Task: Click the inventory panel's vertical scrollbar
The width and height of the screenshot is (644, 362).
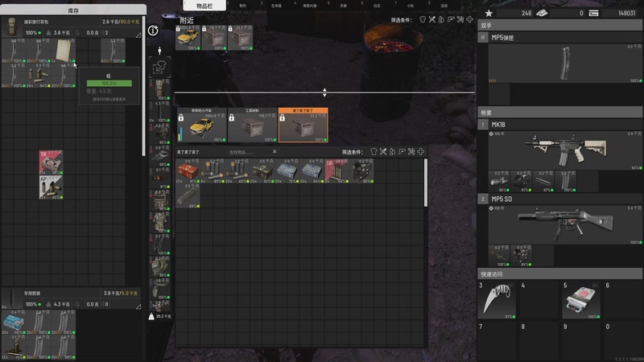Action: (x=144, y=86)
